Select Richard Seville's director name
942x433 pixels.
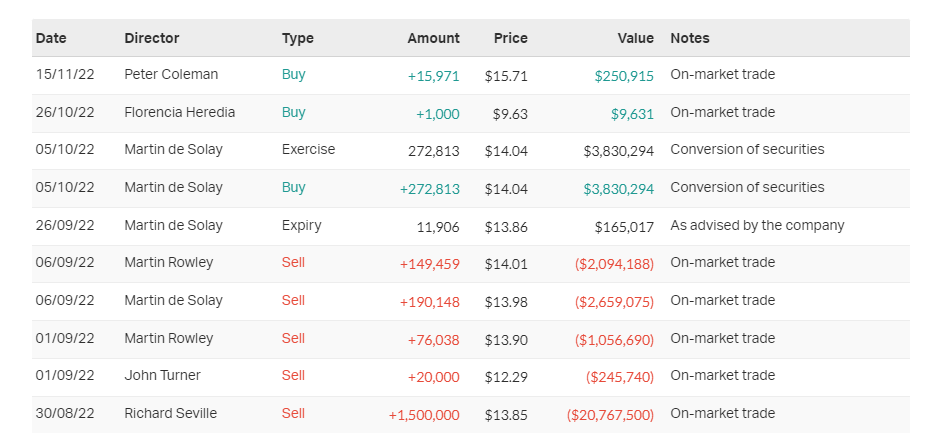click(170, 413)
